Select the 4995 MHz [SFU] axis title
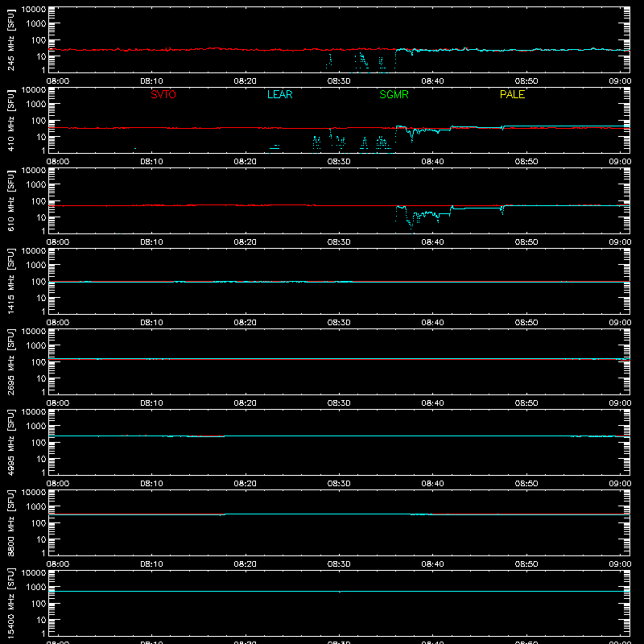This screenshot has height=644, width=644. click(10, 442)
